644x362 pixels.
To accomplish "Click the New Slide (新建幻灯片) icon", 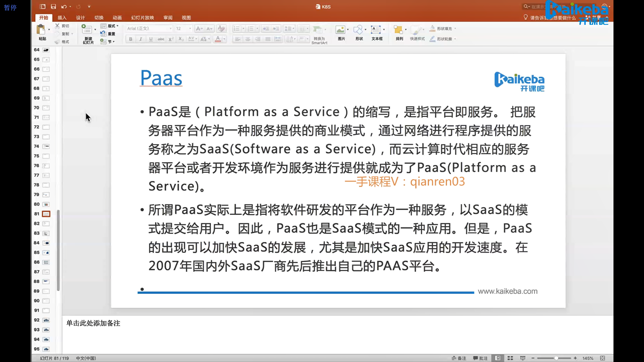I will [x=87, y=30].
